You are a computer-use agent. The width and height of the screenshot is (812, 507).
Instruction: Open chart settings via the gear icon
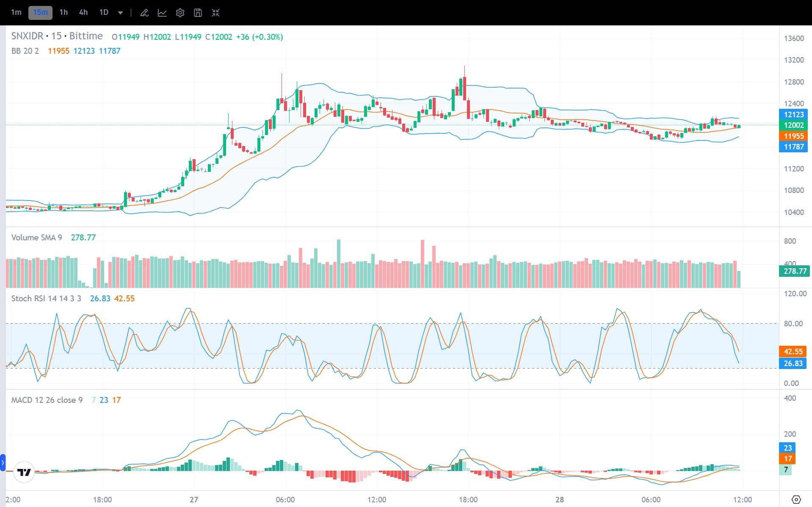point(180,12)
